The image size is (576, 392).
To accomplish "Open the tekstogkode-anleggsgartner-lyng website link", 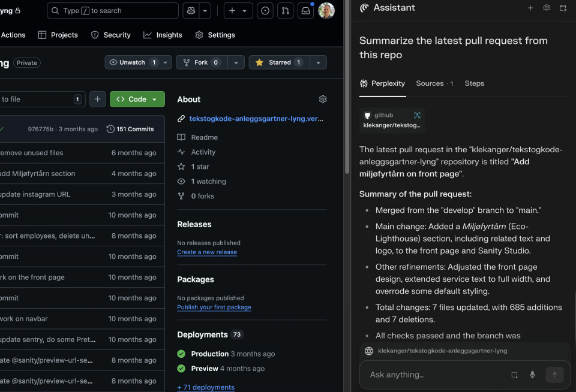I will click(x=256, y=119).
